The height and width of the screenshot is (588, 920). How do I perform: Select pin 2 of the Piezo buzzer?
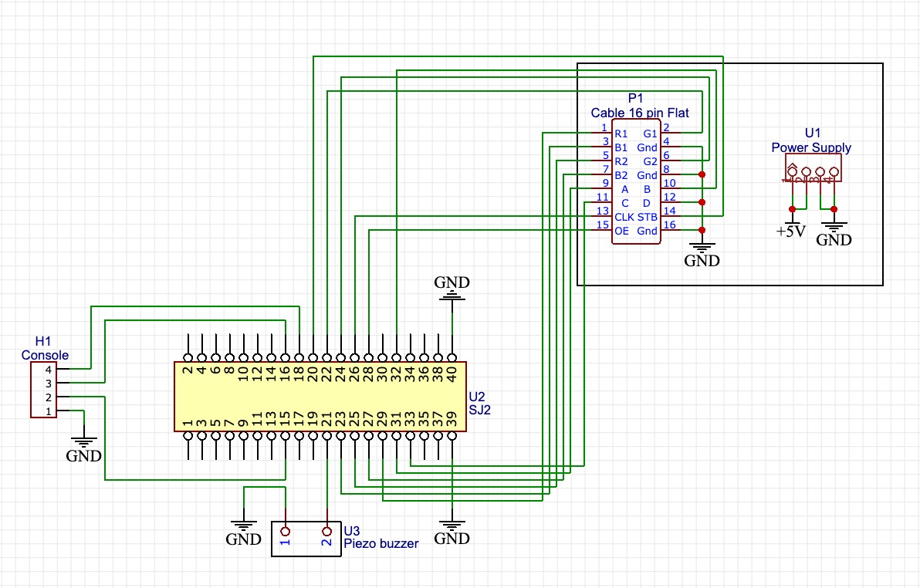coord(326,532)
